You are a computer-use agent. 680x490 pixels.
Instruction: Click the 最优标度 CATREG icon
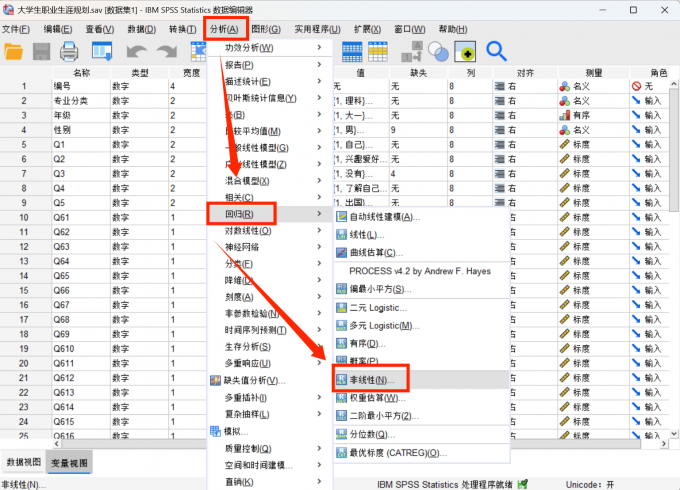click(341, 453)
